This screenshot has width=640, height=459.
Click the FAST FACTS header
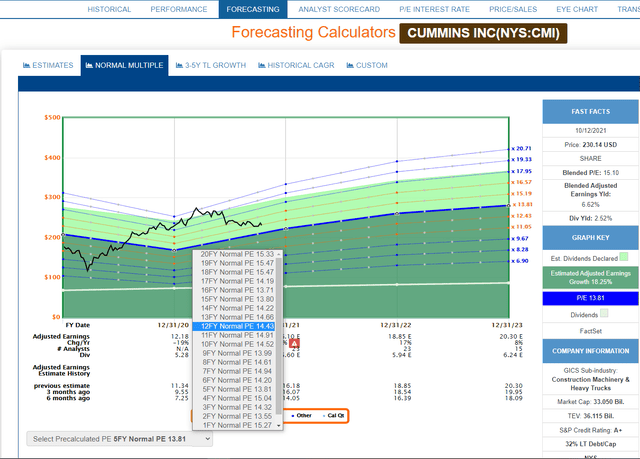[x=590, y=112]
